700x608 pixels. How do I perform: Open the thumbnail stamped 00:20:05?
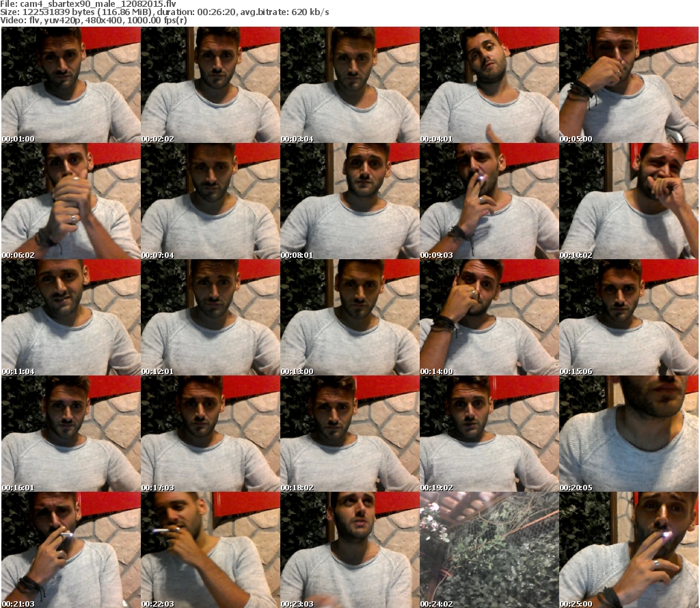click(629, 434)
